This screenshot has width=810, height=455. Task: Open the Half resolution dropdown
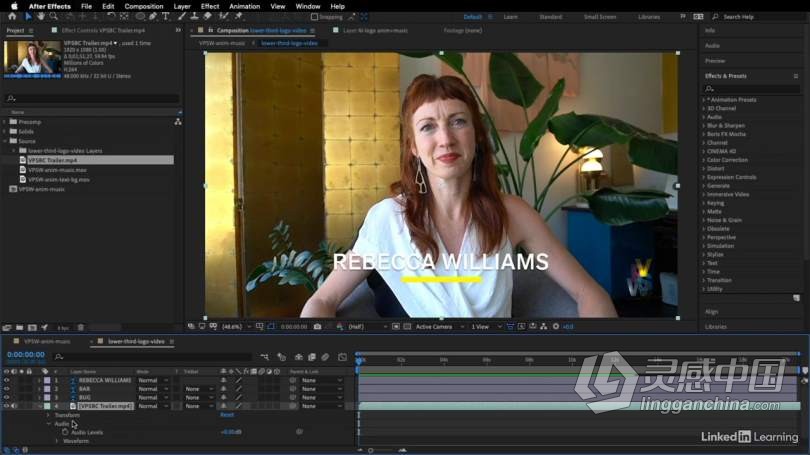[368, 326]
